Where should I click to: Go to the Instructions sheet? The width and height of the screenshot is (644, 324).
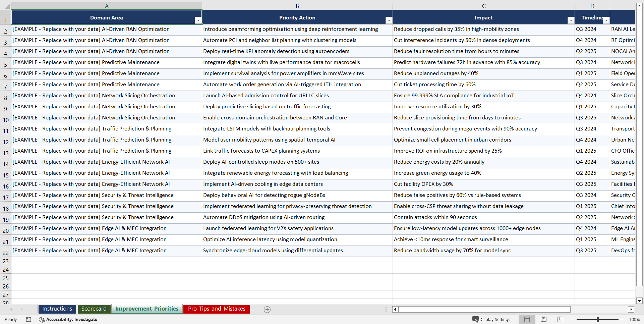click(x=57, y=309)
